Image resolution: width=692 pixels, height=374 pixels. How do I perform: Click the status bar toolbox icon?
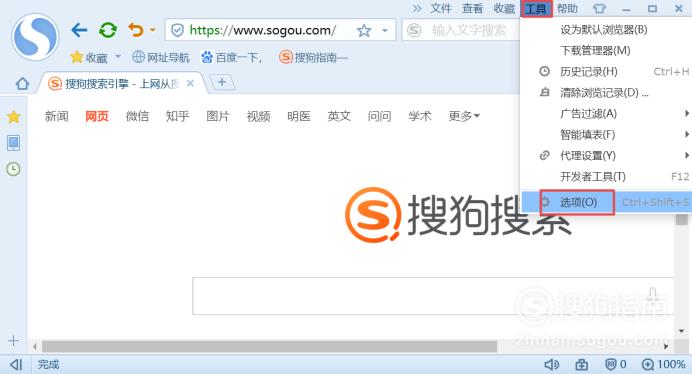[x=582, y=364]
